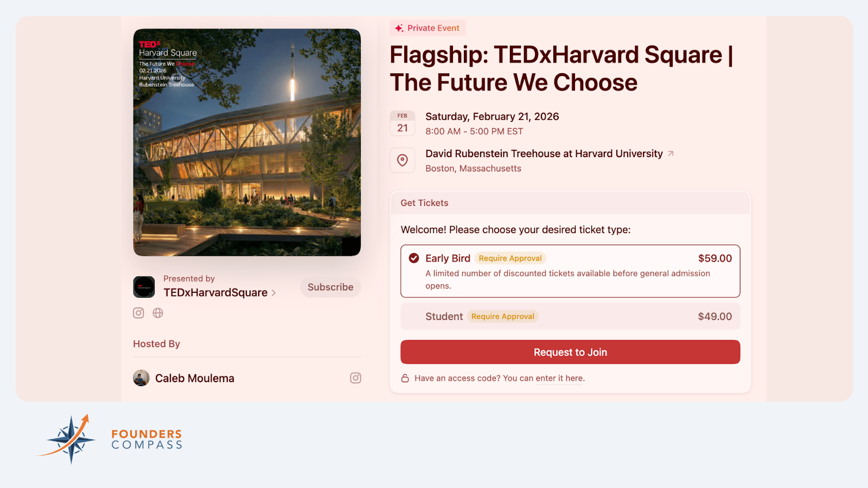Open the event cover image thumbnail

[247, 142]
